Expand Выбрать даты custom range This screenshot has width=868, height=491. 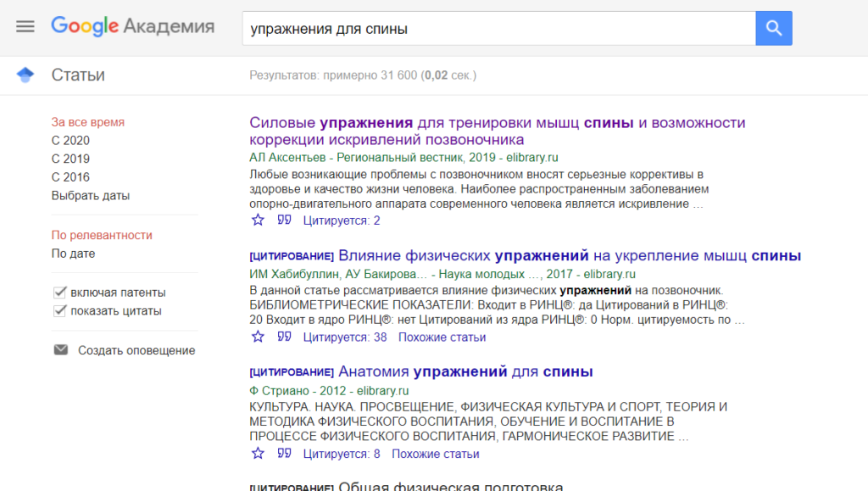pos(90,196)
